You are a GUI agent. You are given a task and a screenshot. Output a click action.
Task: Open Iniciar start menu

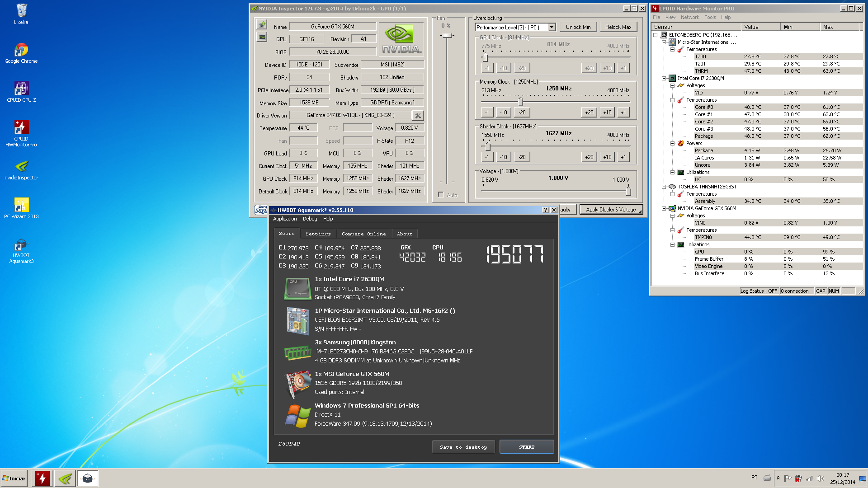14,479
